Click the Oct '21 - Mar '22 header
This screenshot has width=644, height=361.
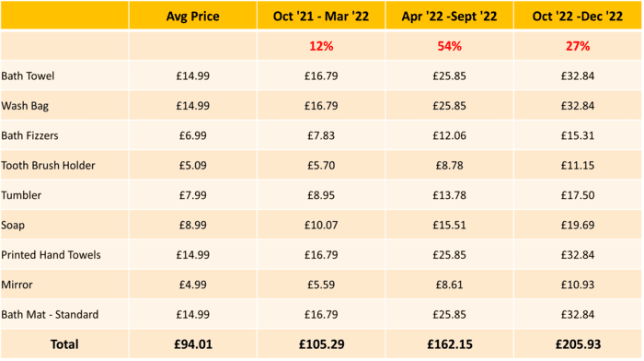pyautogui.click(x=321, y=16)
